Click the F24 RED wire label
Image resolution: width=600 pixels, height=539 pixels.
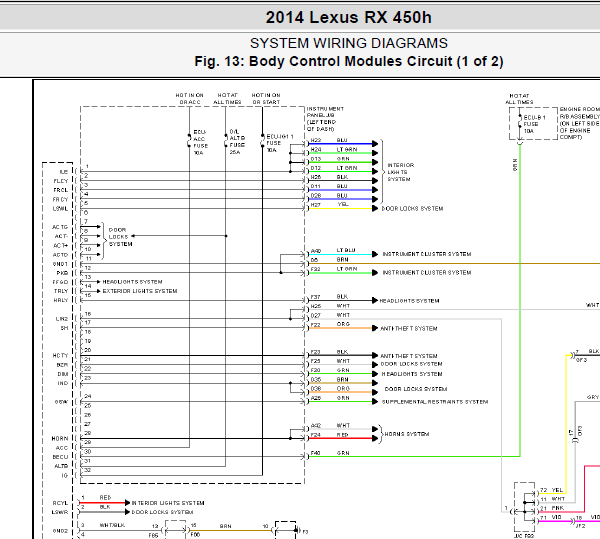(329, 434)
